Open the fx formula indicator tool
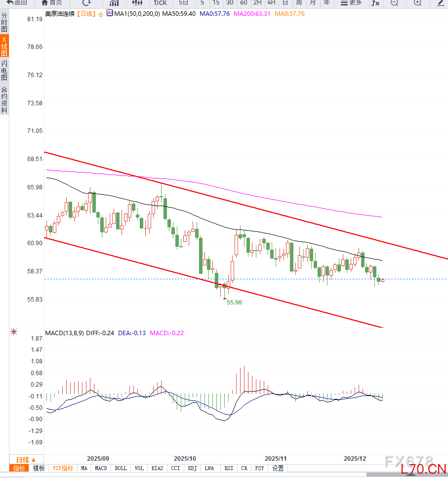Screen dimensions: 448x479 pos(375,2)
